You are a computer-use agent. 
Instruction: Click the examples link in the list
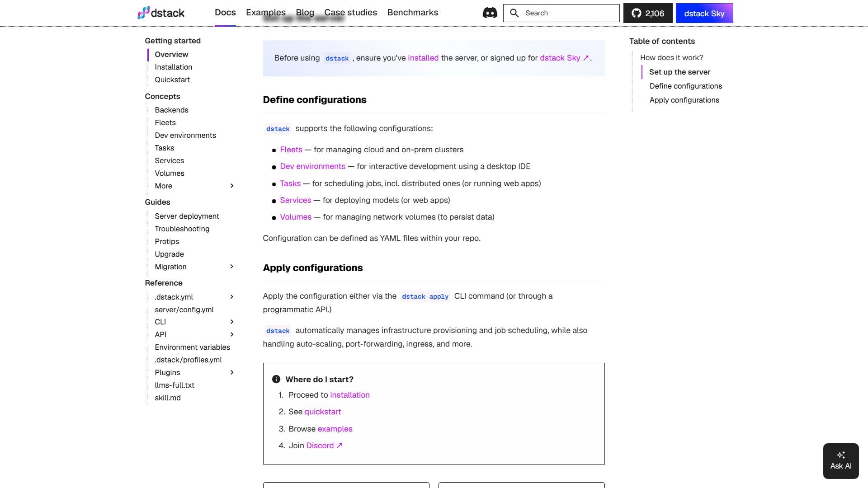point(335,429)
